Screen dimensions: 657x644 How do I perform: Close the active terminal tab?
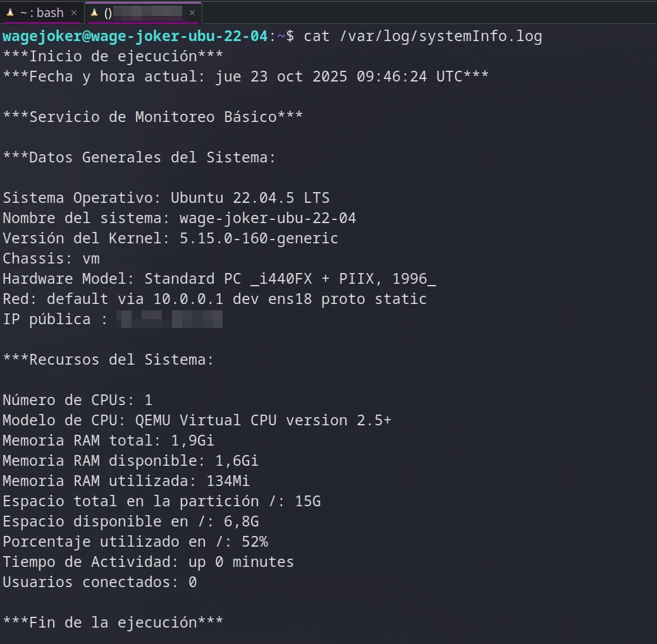tap(193, 13)
